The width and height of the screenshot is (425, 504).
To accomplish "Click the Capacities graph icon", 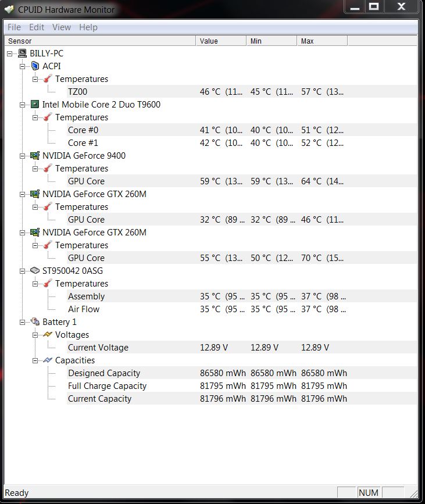I will pyautogui.click(x=48, y=360).
